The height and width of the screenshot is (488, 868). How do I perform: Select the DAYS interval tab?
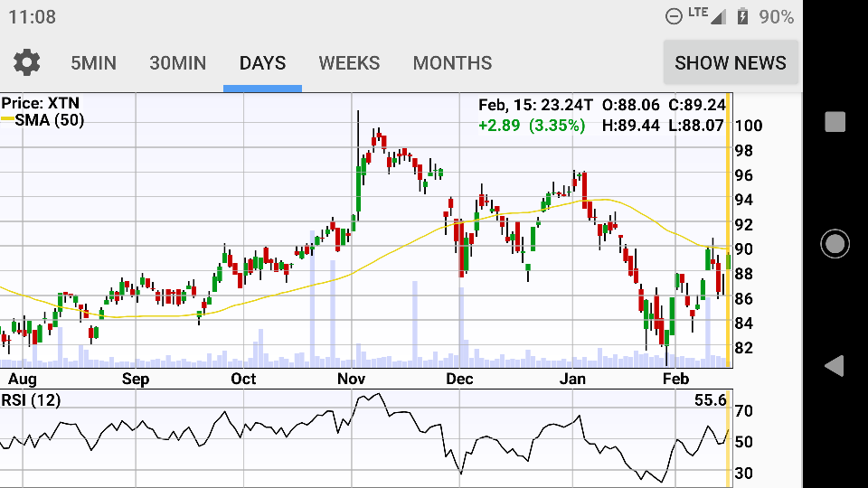pyautogui.click(x=262, y=63)
